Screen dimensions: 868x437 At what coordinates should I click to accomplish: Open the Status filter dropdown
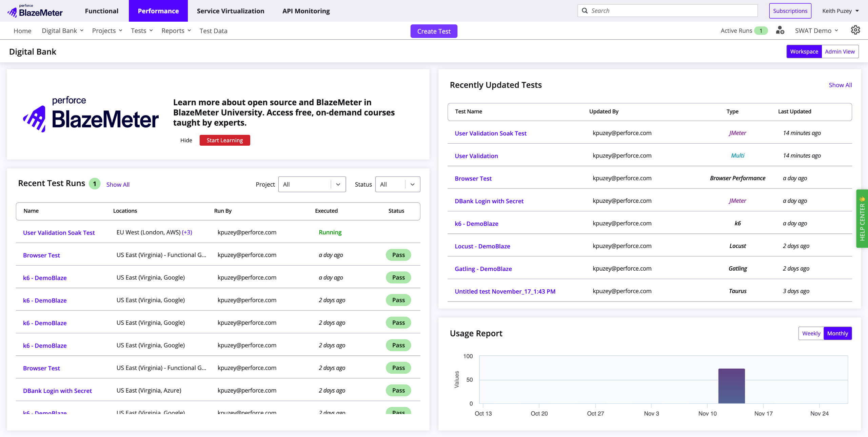click(x=397, y=184)
